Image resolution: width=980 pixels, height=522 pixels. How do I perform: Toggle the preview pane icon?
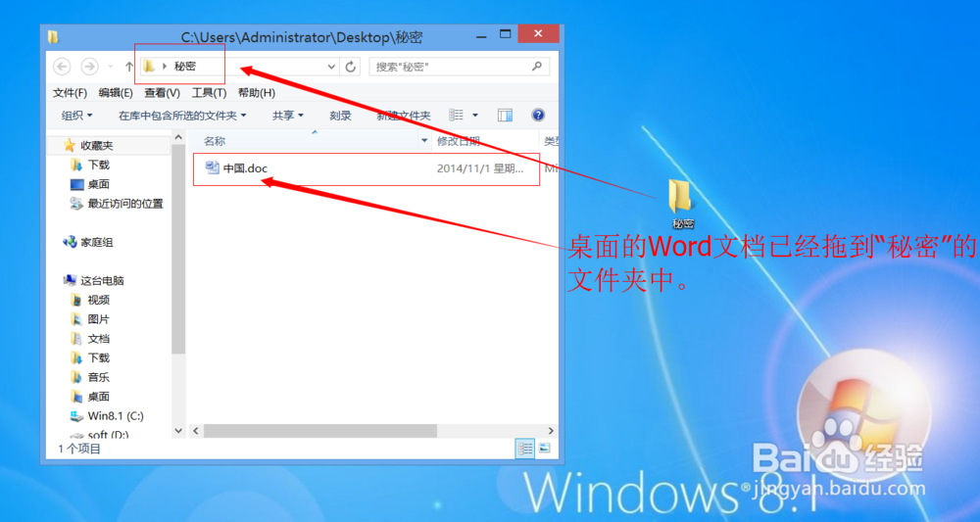click(x=505, y=115)
